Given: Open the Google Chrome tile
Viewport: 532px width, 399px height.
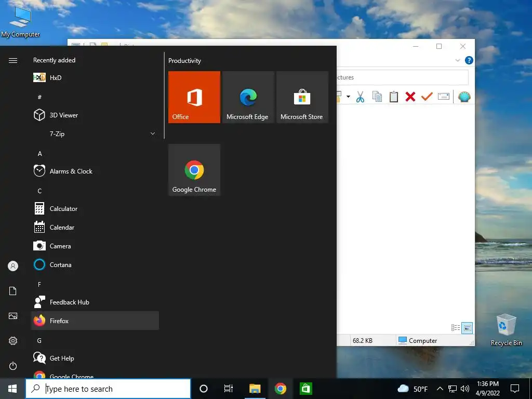Looking at the screenshot, I should pos(194,170).
